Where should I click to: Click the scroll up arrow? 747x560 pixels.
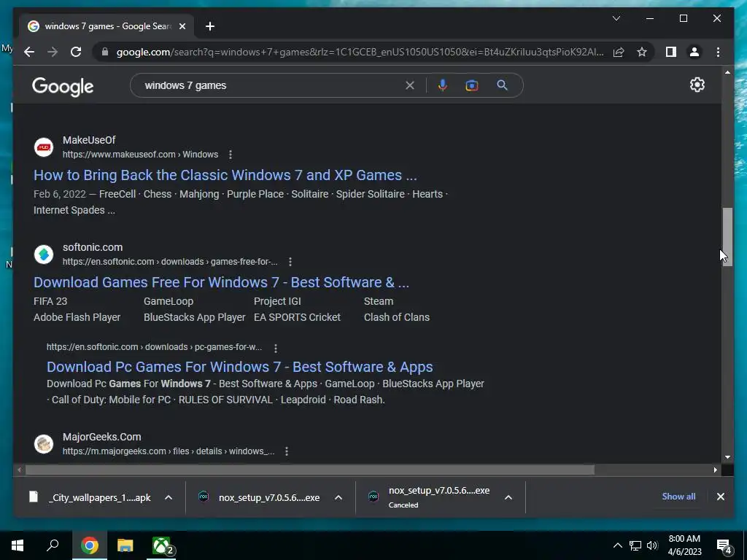[x=727, y=72]
